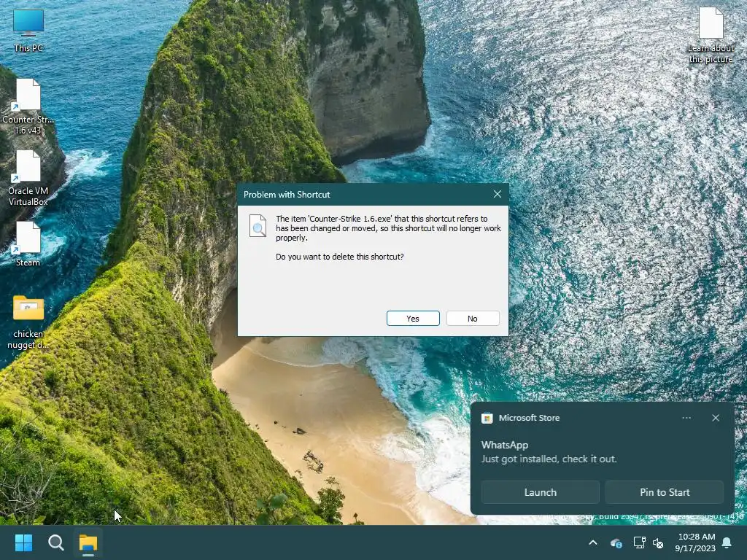Show hidden system tray icons
747x560 pixels.
click(x=593, y=542)
